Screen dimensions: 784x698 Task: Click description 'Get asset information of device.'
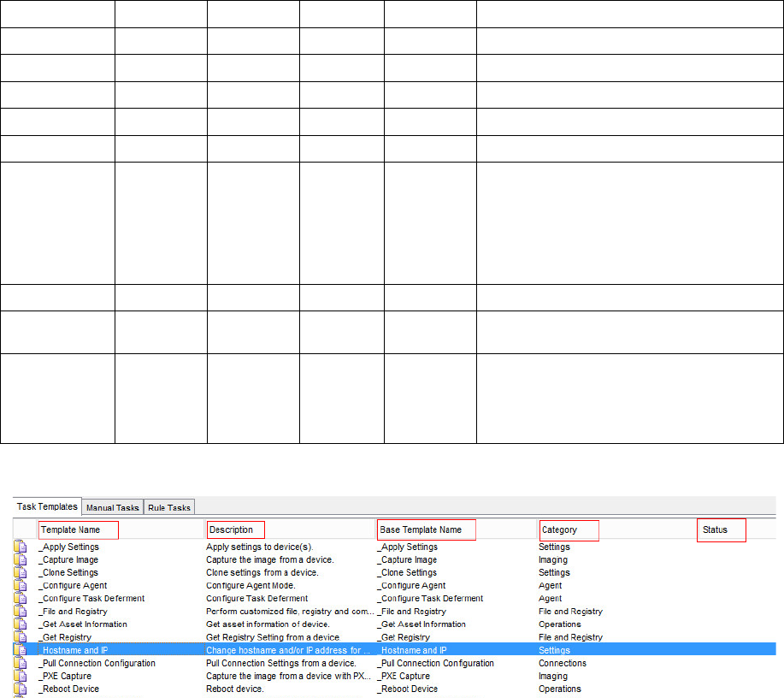click(x=268, y=624)
